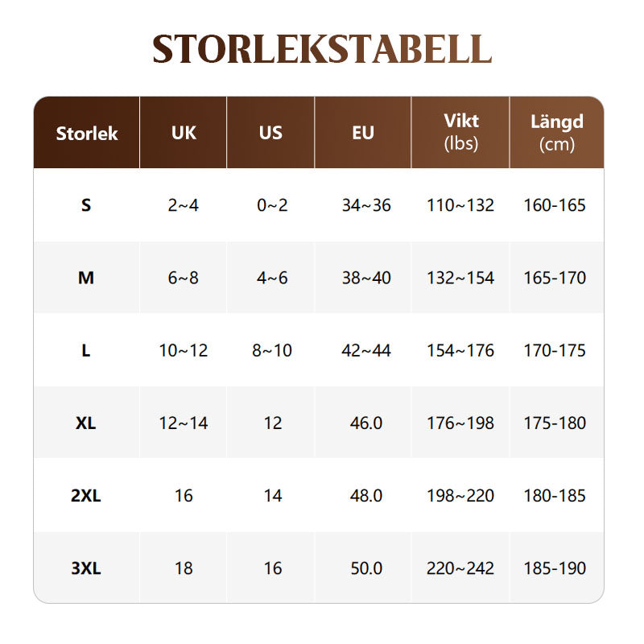Click the 2XL size row label
The image size is (644, 644).
[86, 495]
